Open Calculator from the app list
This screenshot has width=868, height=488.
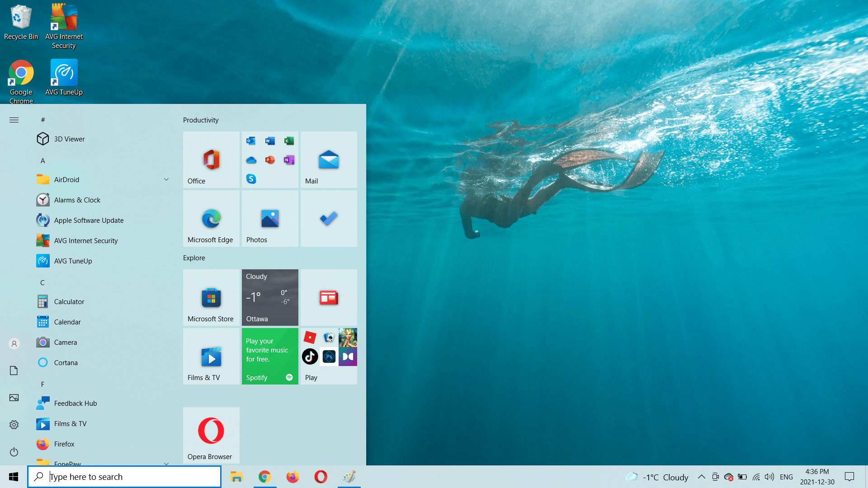(x=69, y=301)
